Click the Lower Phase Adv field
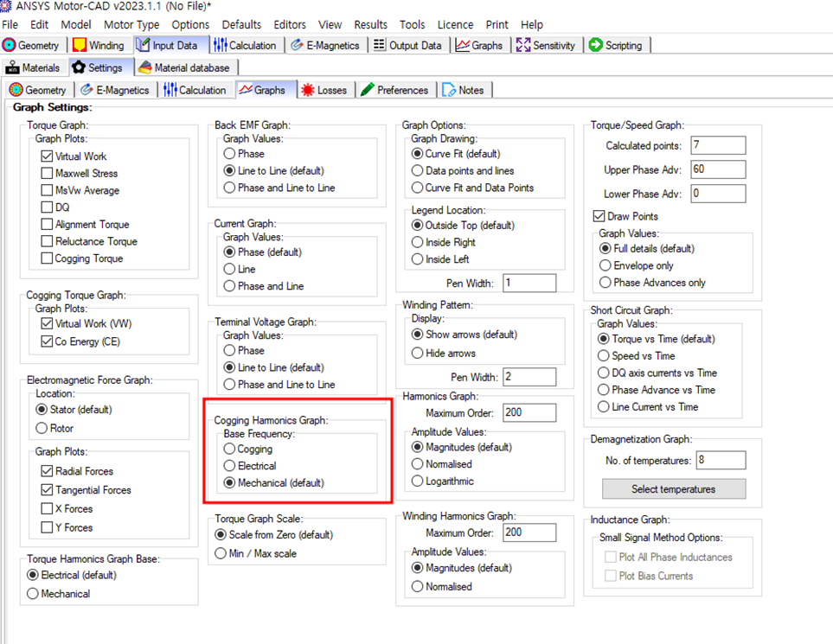 tap(718, 194)
